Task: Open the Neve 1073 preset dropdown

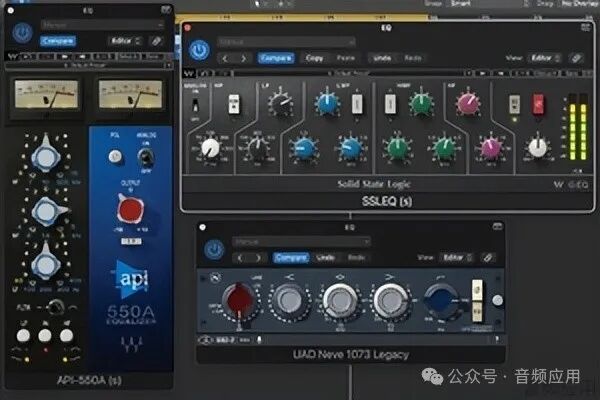Action: (302, 242)
